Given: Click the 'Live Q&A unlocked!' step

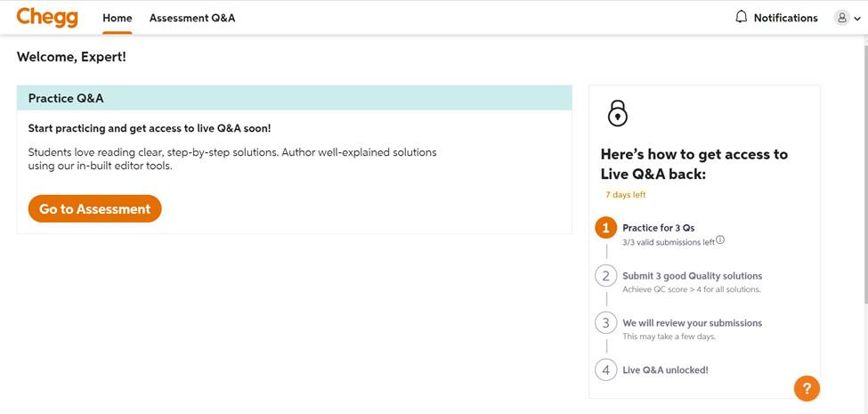Looking at the screenshot, I should (x=665, y=369).
